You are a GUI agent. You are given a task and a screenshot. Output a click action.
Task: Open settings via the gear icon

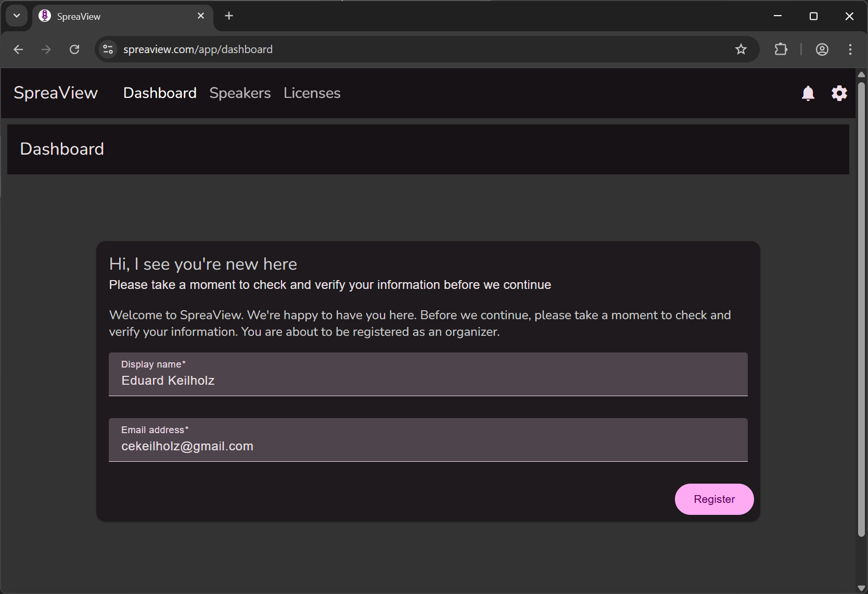(x=839, y=93)
